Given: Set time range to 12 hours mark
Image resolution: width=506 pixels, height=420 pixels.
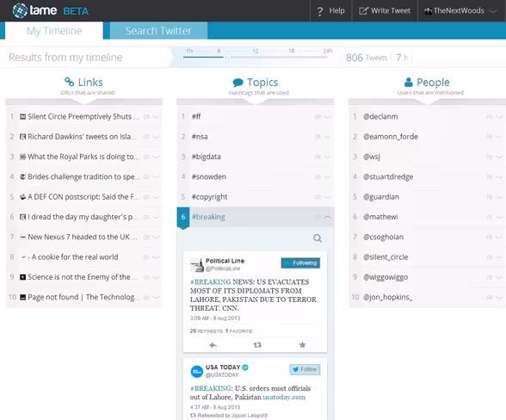Looking at the screenshot, I should [256, 51].
